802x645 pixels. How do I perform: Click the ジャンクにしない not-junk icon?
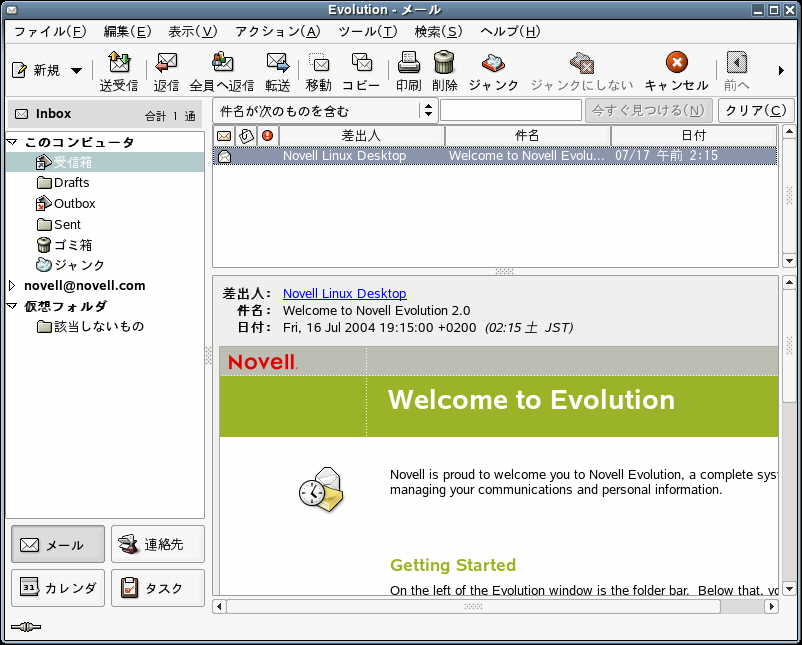[x=582, y=63]
